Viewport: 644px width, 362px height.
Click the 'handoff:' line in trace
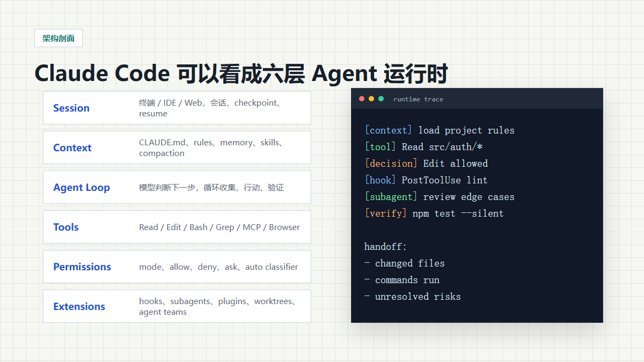pyautogui.click(x=386, y=247)
